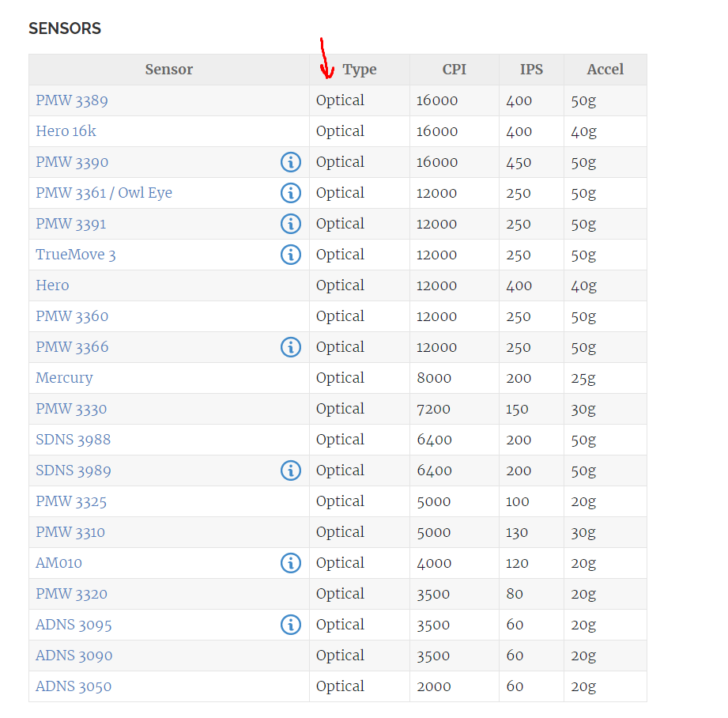728x718 pixels.
Task: Click the SENSORS heading
Action: [65, 28]
